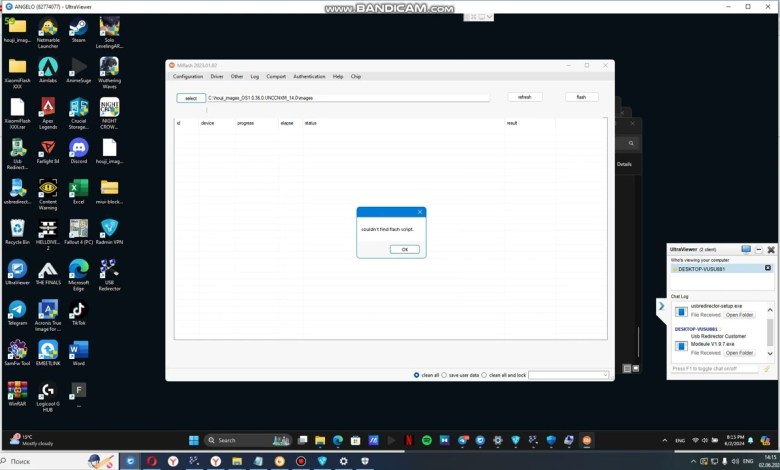Open the Excel desktop shortcut

(x=79, y=191)
